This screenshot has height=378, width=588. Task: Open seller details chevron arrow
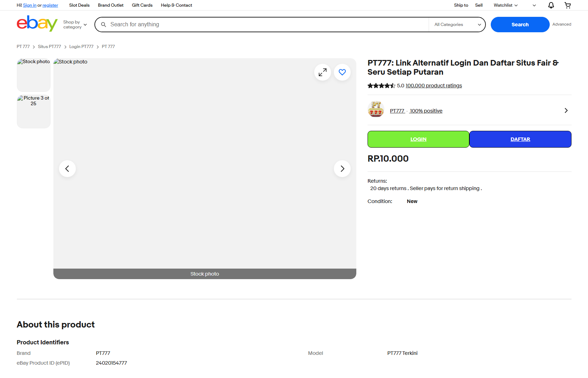click(x=566, y=110)
